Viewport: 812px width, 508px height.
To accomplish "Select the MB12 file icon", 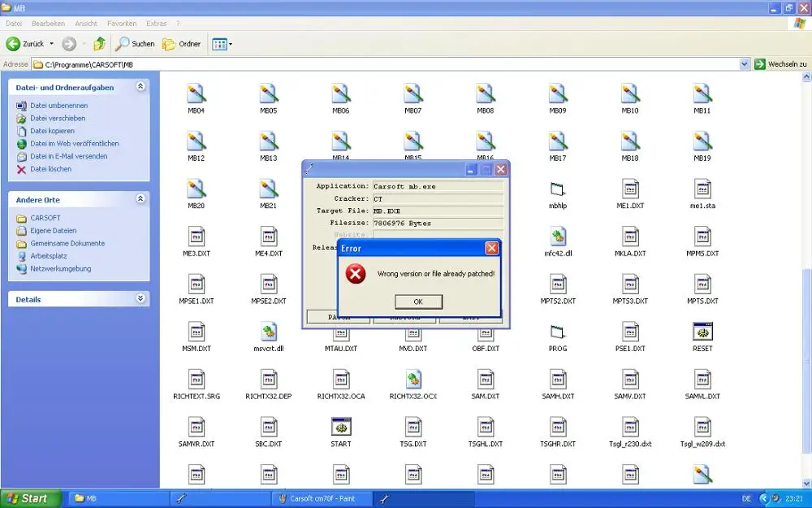I will [x=197, y=141].
